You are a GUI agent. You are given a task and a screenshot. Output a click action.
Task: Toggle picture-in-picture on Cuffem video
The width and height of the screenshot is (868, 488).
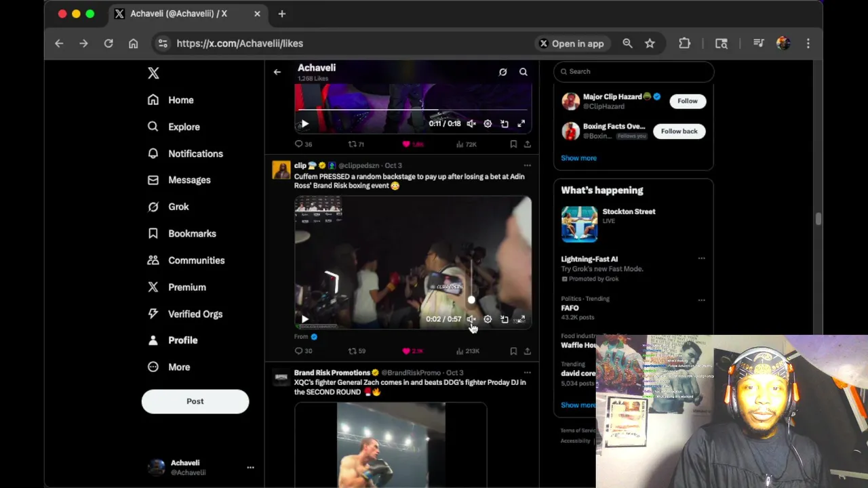[505, 319]
